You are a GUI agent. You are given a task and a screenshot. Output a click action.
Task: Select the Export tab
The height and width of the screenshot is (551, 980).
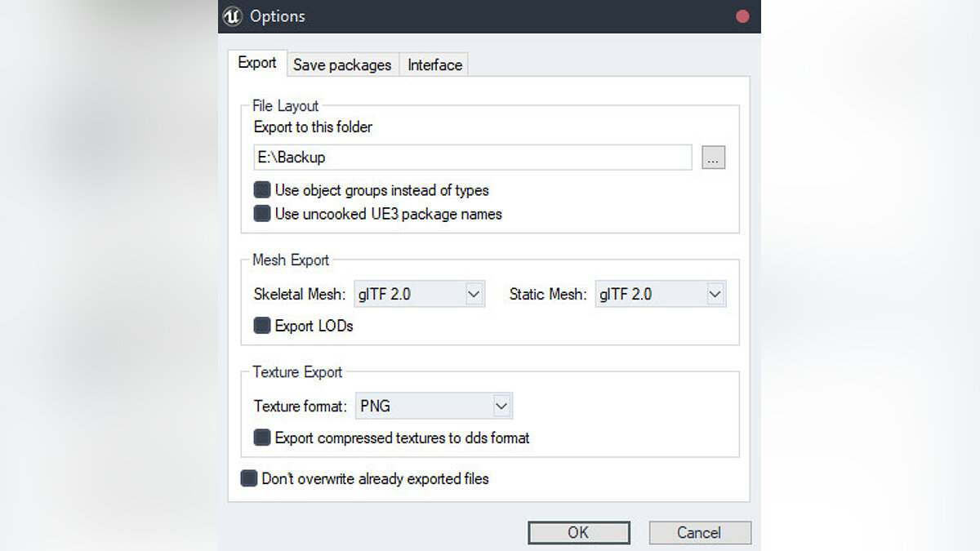tap(257, 63)
